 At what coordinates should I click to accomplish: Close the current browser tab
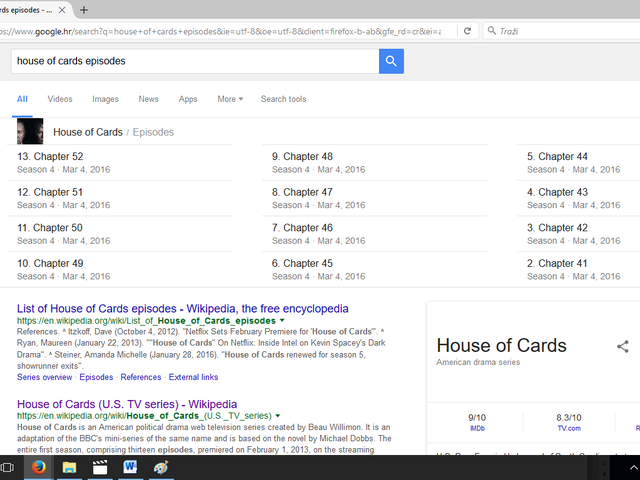tap(62, 10)
